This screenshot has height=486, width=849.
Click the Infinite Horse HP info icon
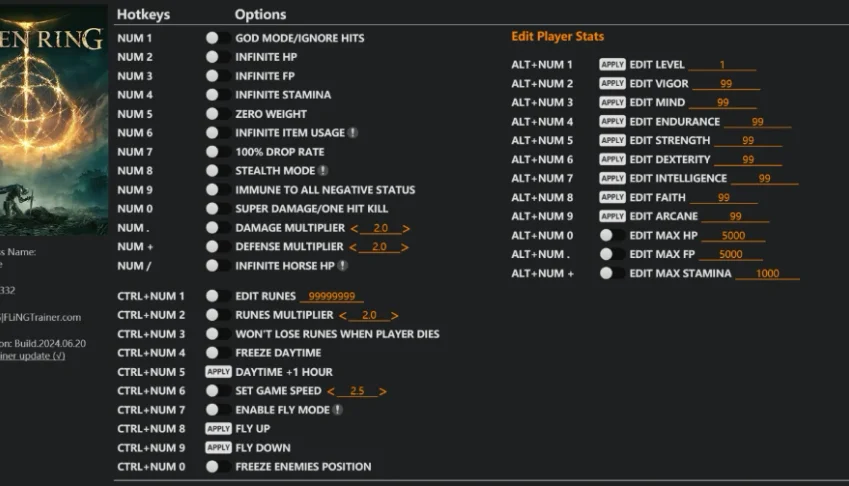pos(343,266)
